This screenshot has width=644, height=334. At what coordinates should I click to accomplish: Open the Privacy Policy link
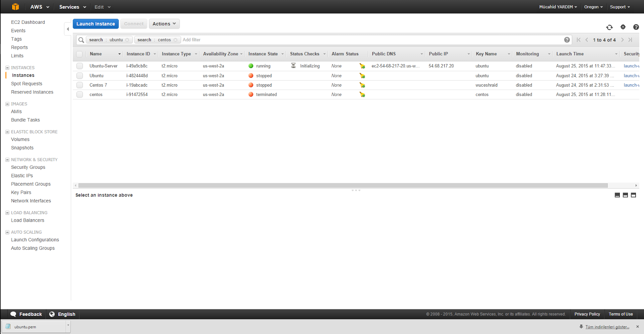587,314
